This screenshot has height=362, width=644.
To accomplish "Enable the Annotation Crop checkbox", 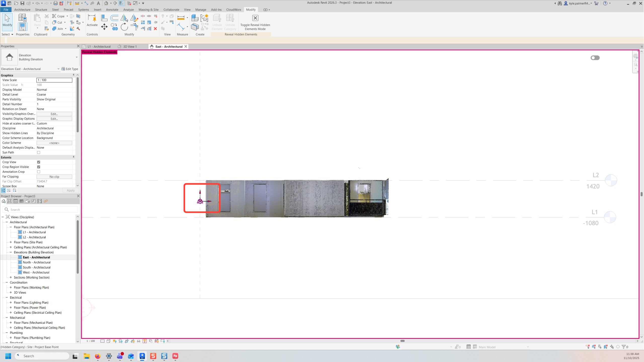I will pyautogui.click(x=39, y=172).
